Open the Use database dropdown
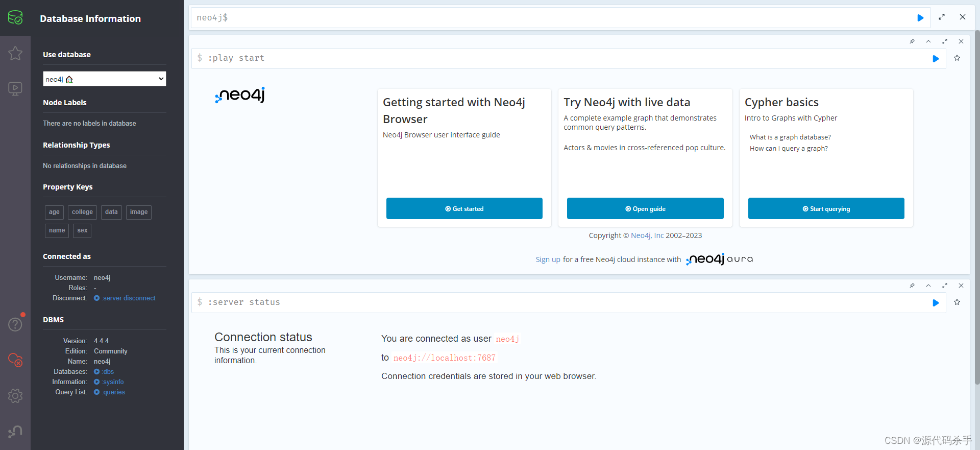 pos(105,79)
